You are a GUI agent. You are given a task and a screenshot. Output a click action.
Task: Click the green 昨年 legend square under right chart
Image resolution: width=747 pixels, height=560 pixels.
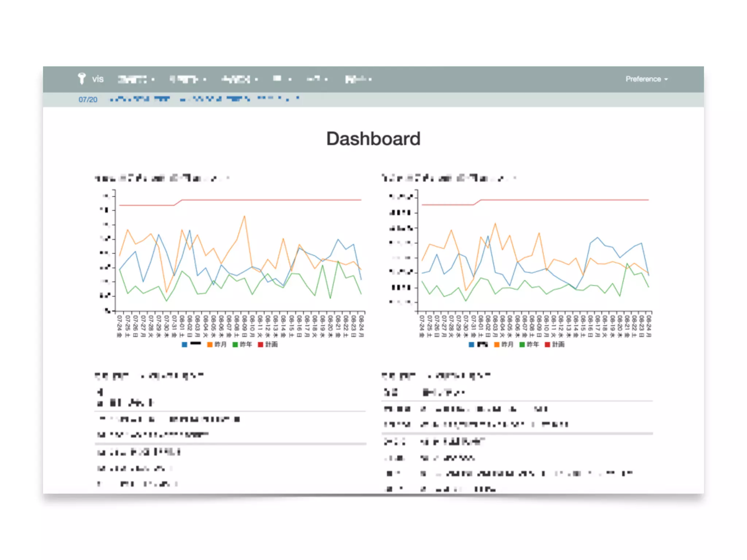(522, 345)
